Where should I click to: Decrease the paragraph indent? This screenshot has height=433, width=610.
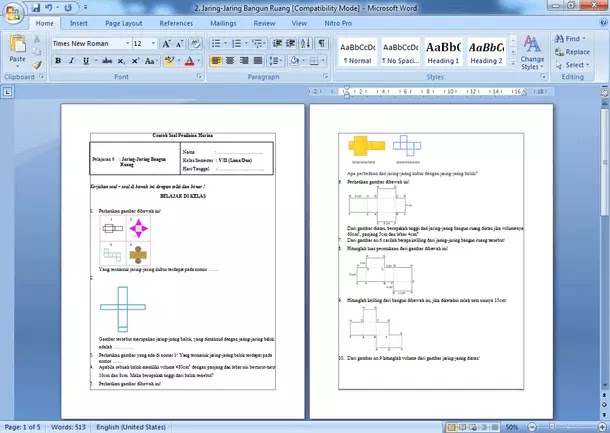click(x=277, y=43)
